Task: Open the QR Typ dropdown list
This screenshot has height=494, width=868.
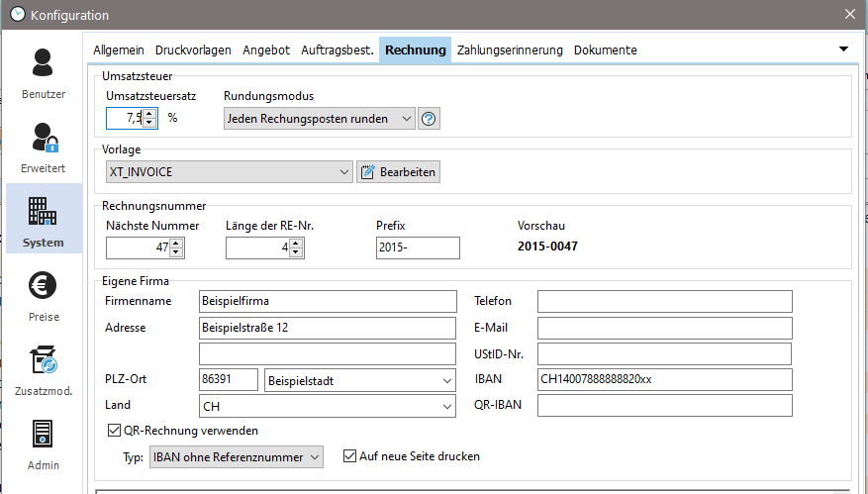Action: click(x=236, y=456)
